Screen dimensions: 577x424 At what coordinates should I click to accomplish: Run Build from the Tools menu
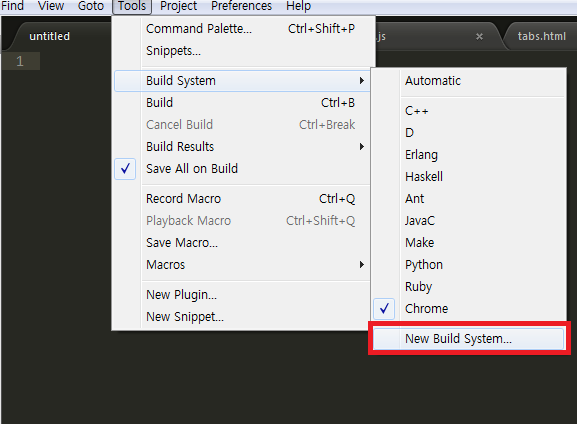[242, 103]
